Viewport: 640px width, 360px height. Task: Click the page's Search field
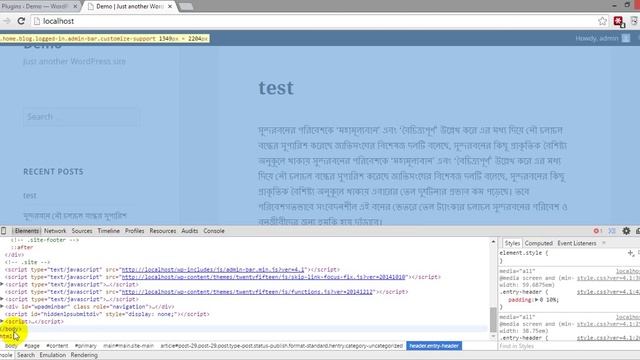pos(81,117)
